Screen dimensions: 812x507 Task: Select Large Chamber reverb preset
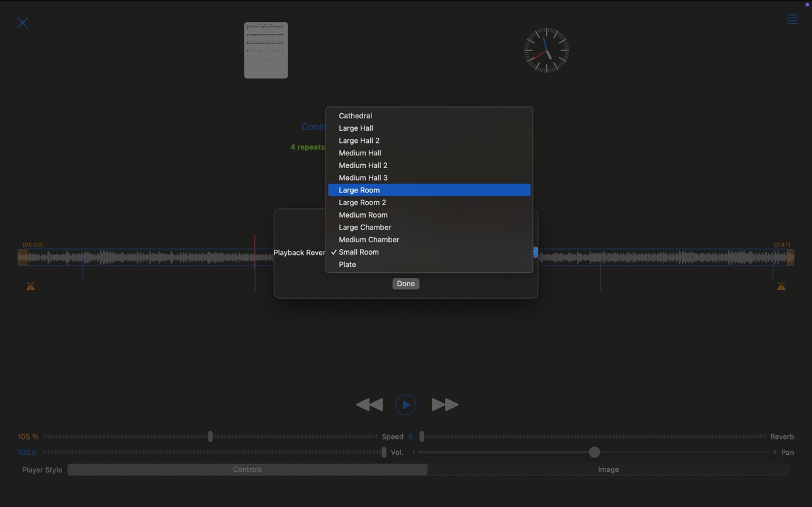tap(429, 227)
